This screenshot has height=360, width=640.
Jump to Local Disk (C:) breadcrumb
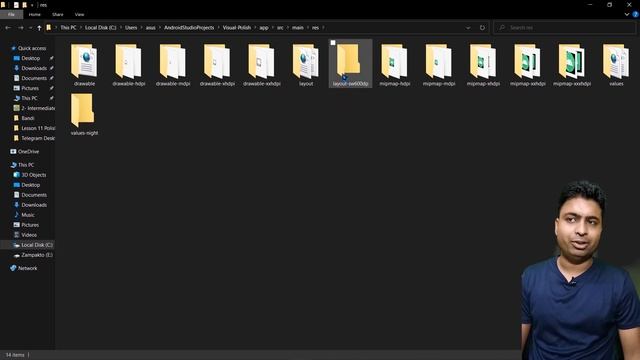100,28
